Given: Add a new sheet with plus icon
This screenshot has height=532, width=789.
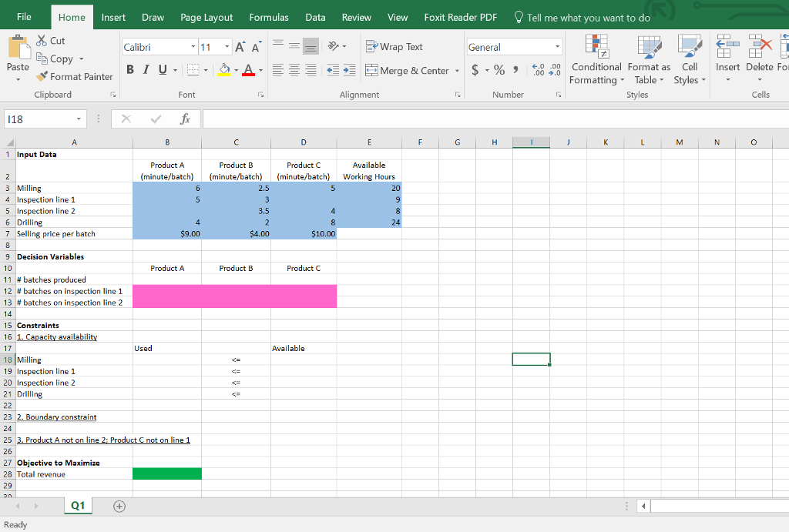Looking at the screenshot, I should click(119, 507).
